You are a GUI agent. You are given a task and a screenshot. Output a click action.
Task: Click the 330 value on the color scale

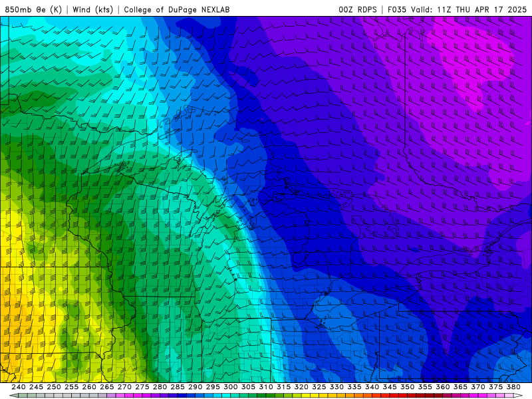coord(336,387)
